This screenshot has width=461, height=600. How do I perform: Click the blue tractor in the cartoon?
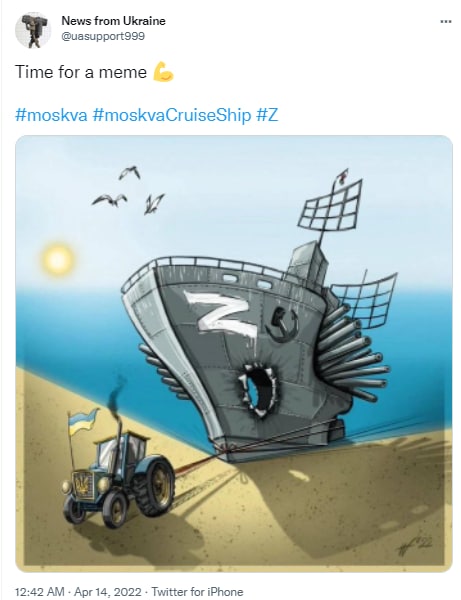pyautogui.click(x=119, y=478)
